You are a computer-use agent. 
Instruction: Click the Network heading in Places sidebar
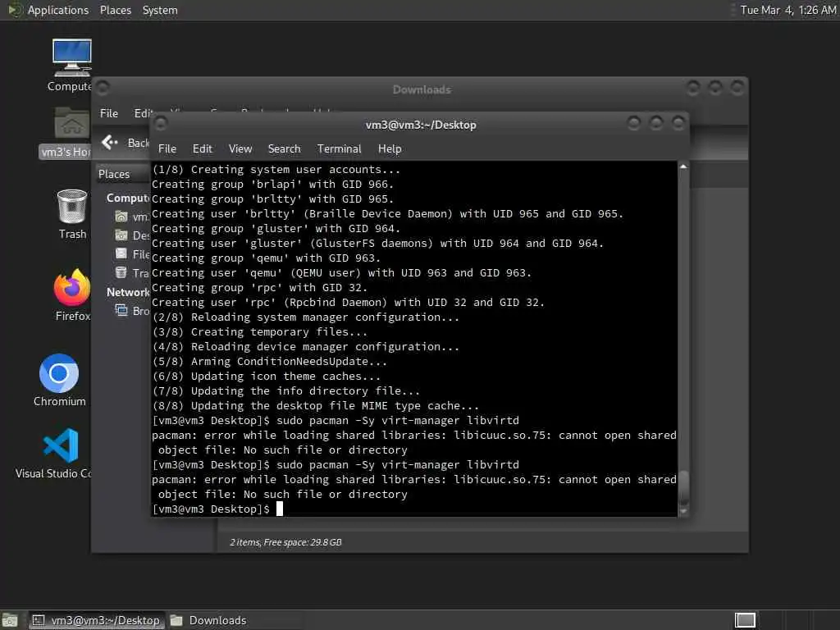127,292
